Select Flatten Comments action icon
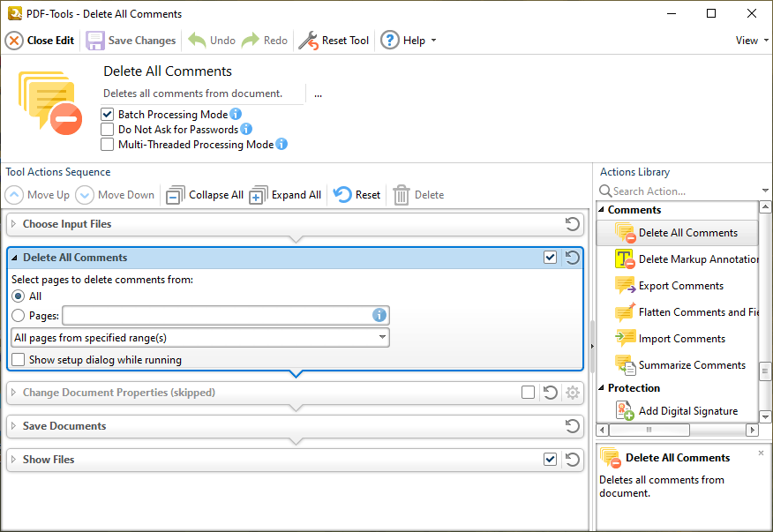Viewport: 773px width, 532px height. 625,312
